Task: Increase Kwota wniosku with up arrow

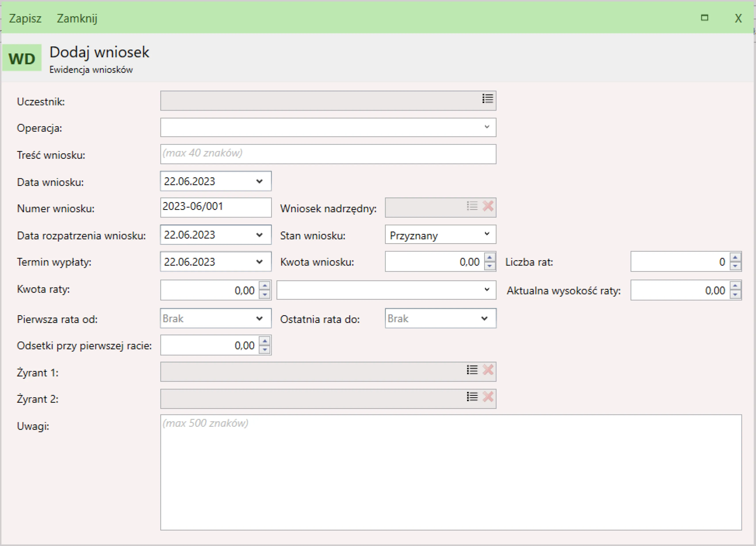Action: point(490,257)
